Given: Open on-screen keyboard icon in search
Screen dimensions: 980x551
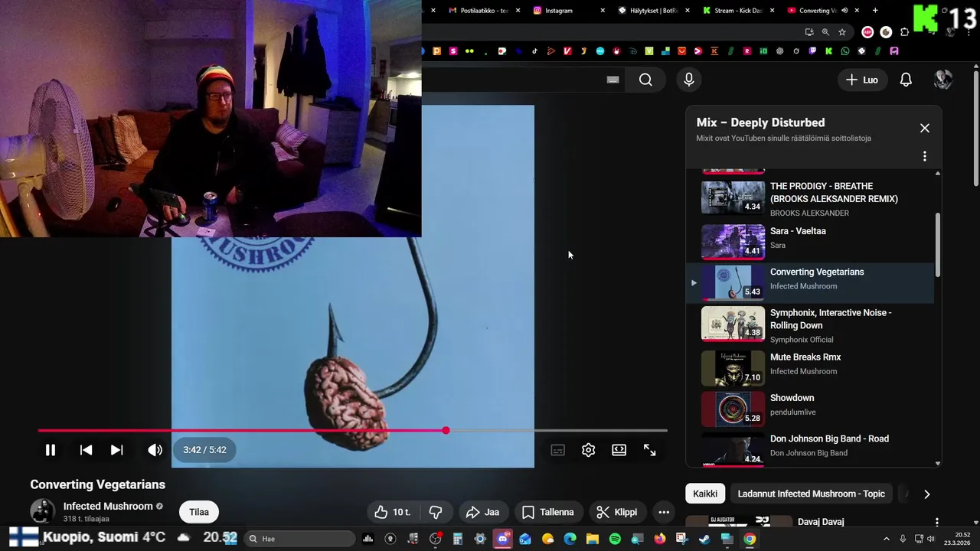Looking at the screenshot, I should coord(612,80).
